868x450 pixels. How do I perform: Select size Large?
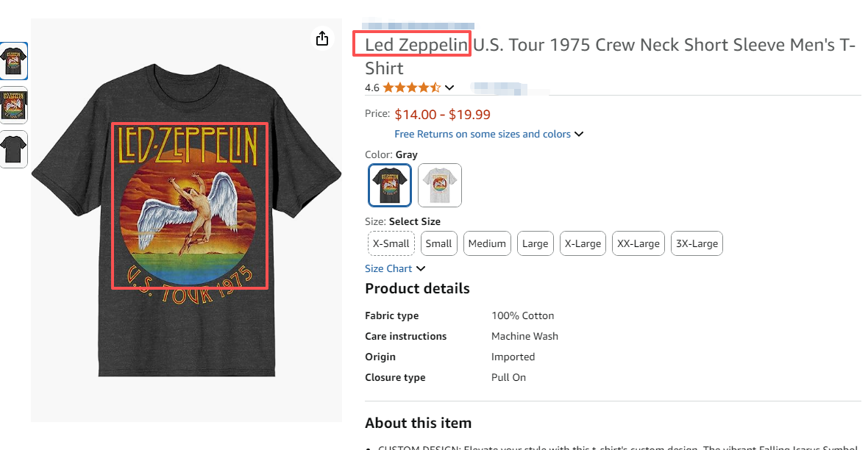(x=535, y=243)
